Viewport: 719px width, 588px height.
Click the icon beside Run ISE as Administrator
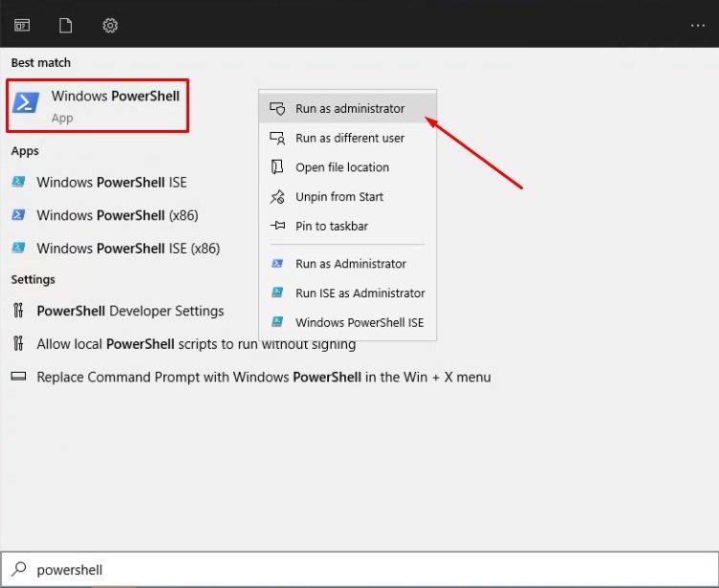pos(277,293)
